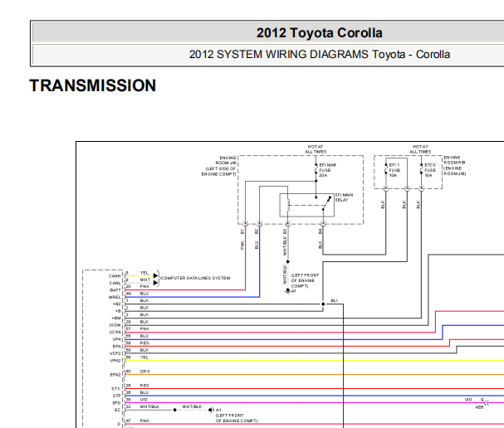Select the ETCS fuse symbol
504x428 pixels.
(x=422, y=169)
